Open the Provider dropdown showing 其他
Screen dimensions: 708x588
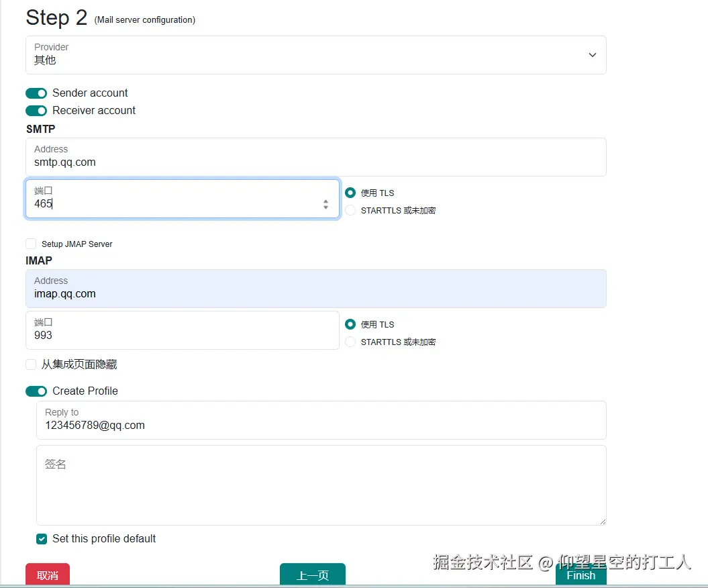coord(315,55)
